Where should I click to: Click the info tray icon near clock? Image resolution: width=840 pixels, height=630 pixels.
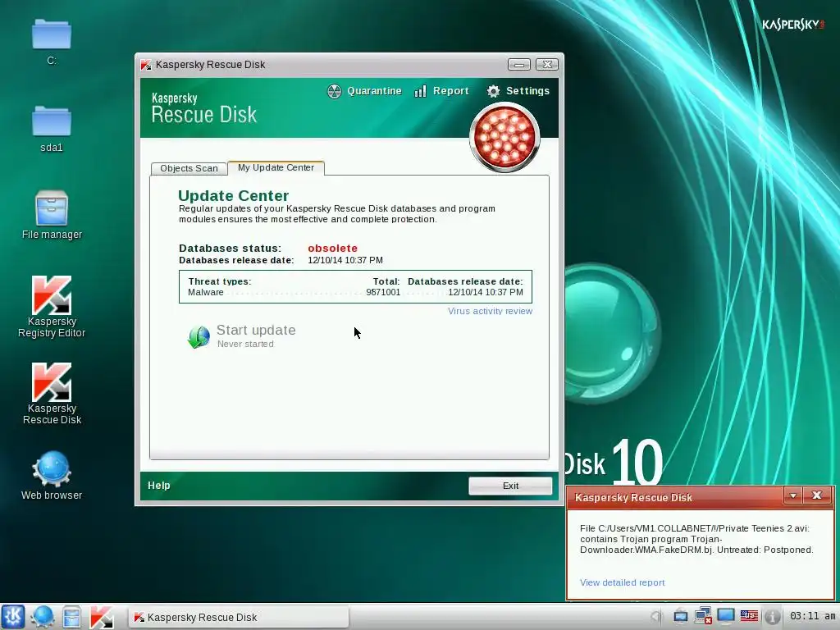coord(772,617)
